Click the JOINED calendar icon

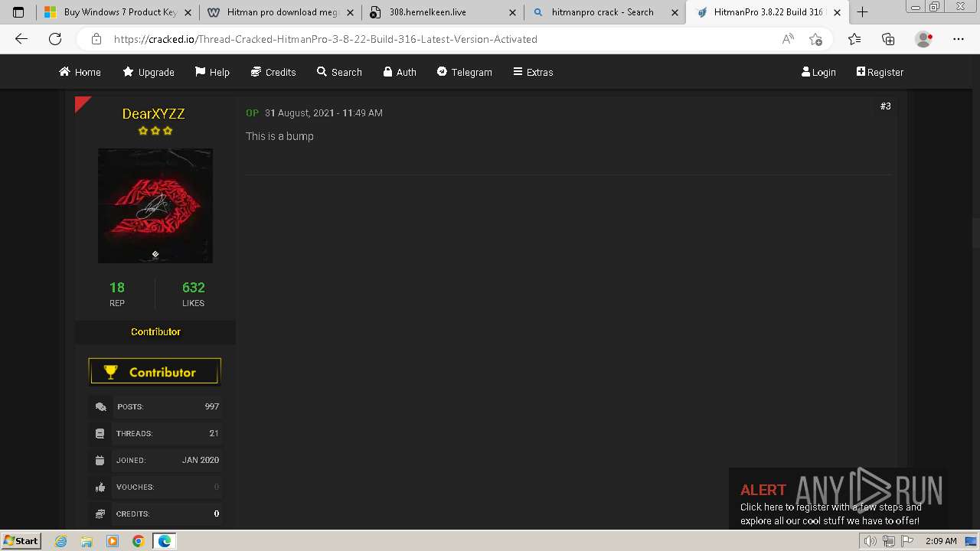pos(100,461)
